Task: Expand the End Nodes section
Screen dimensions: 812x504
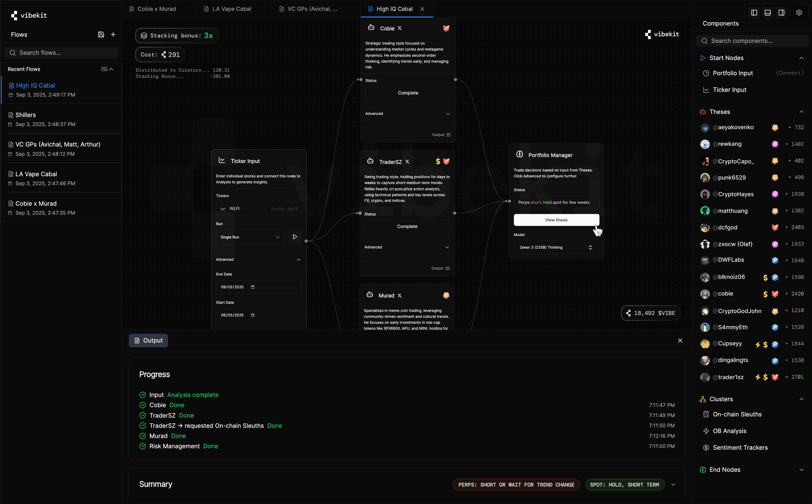Action: 801,470
